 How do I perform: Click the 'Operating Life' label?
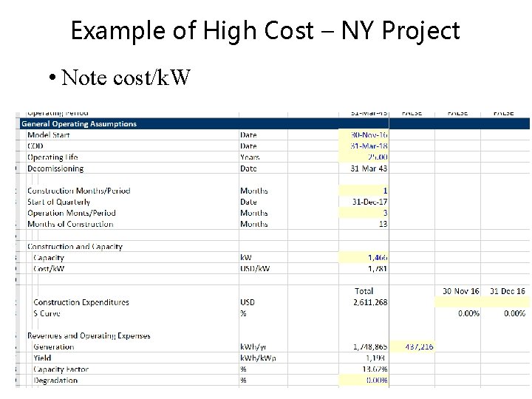tap(52, 157)
